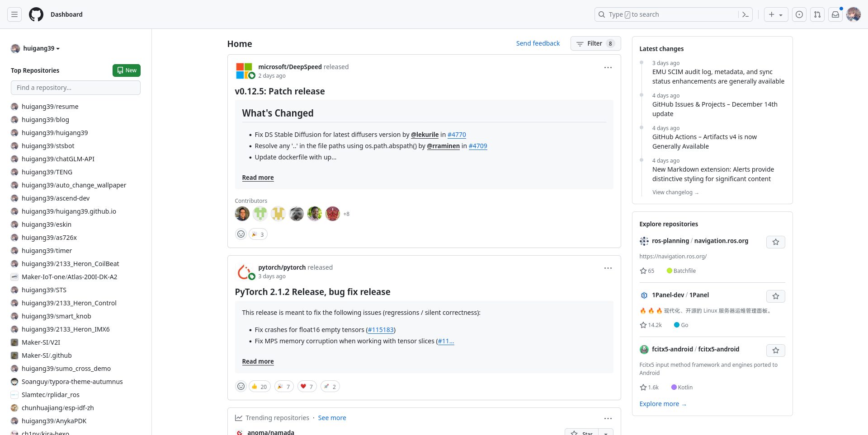Viewport: 868px width, 435px height.
Task: Open huigang39/resume repository
Action: (50, 107)
